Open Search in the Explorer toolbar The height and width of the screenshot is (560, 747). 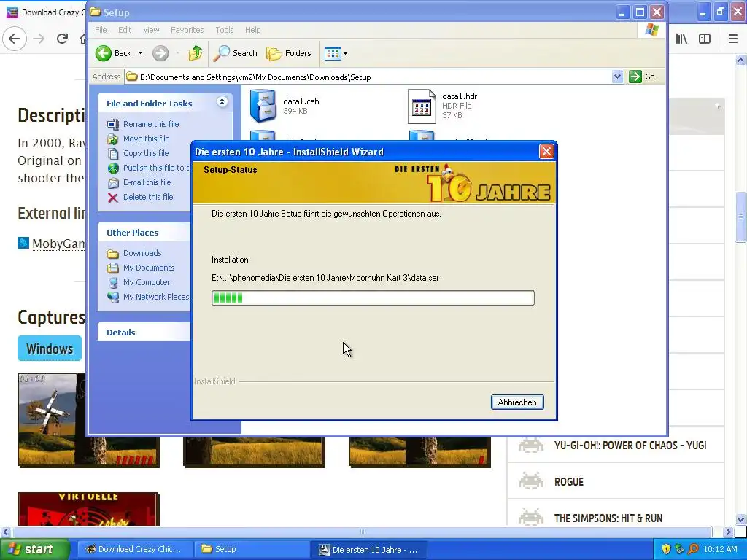[x=235, y=53]
